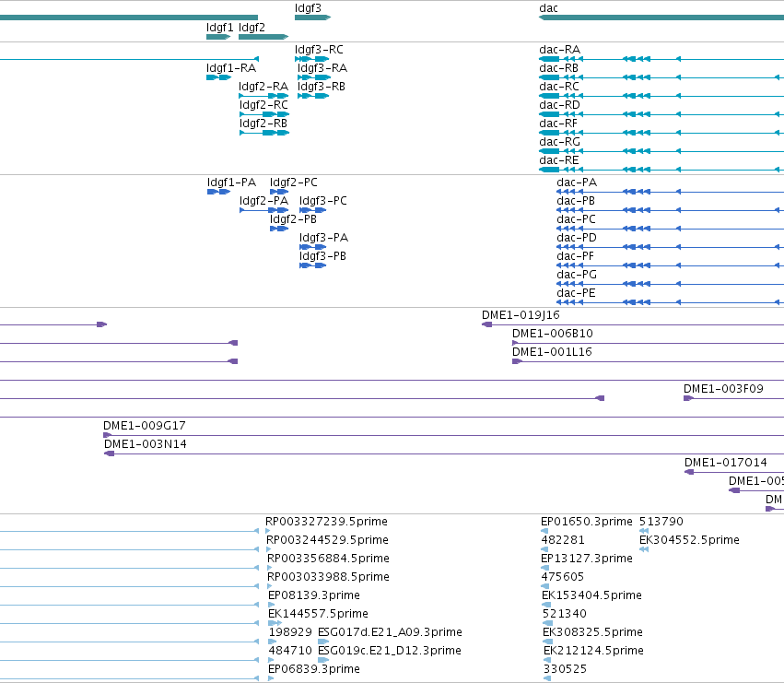
Task: Click the dac-RD transcript
Action: (661, 114)
